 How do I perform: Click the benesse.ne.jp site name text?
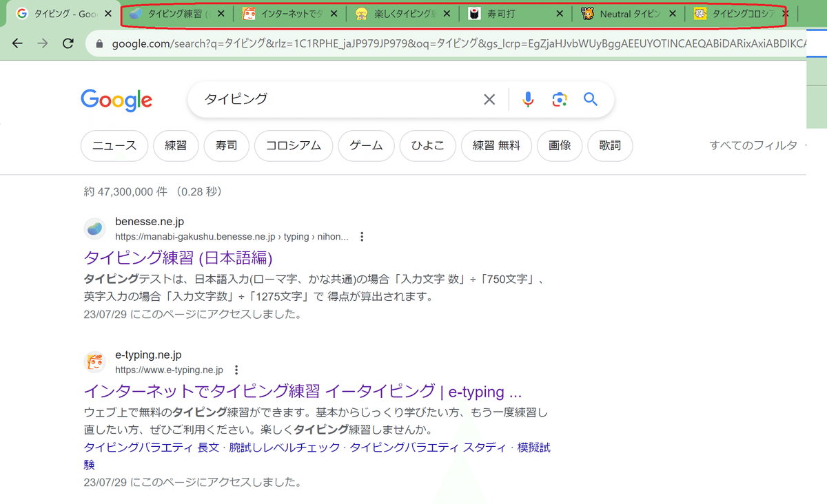[x=150, y=222]
